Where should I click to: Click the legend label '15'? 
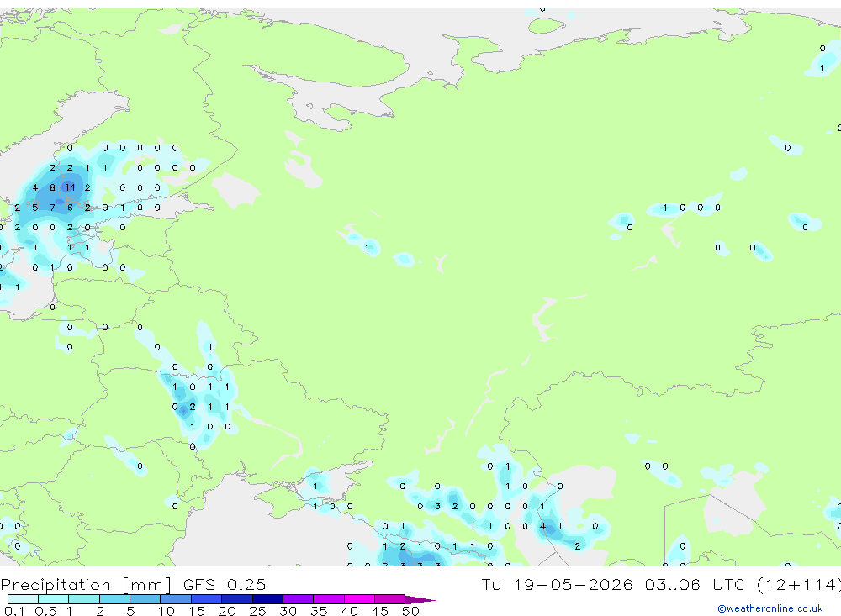tap(197, 611)
